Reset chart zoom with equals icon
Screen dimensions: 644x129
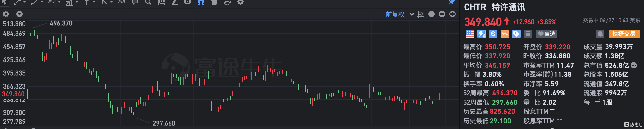point(431,14)
